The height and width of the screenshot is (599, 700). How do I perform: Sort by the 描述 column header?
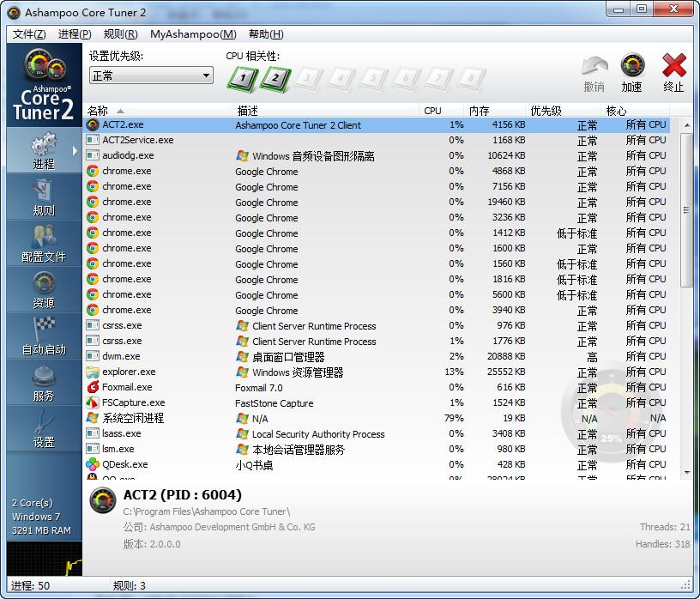coord(325,111)
